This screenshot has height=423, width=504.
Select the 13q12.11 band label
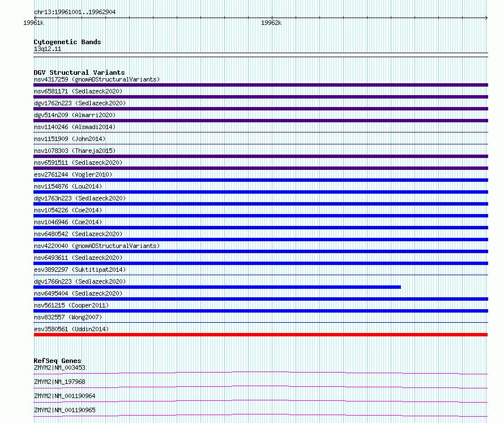tap(48, 49)
